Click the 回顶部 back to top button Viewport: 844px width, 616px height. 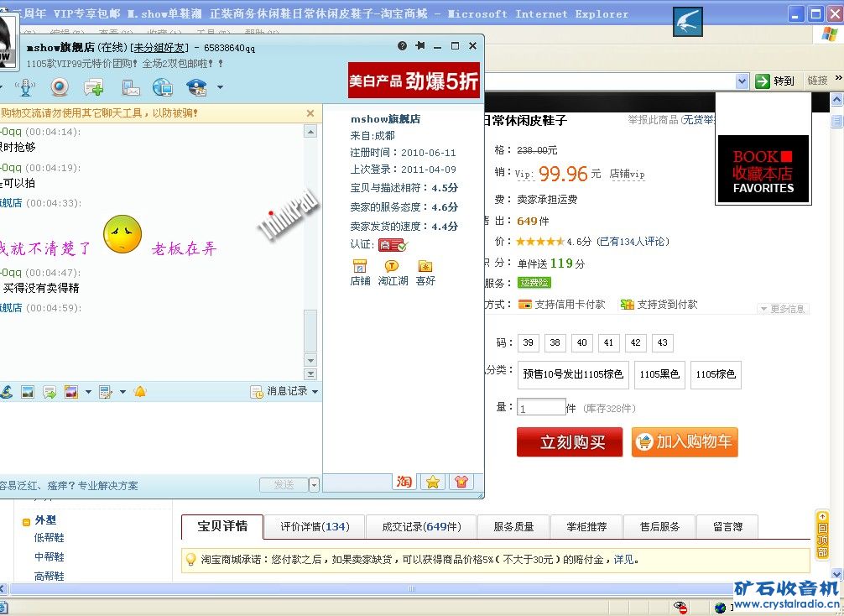tap(822, 534)
